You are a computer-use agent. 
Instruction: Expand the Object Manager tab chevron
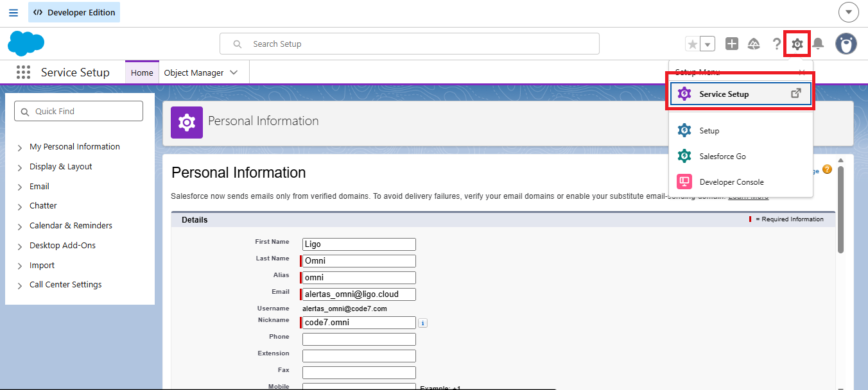pos(234,72)
